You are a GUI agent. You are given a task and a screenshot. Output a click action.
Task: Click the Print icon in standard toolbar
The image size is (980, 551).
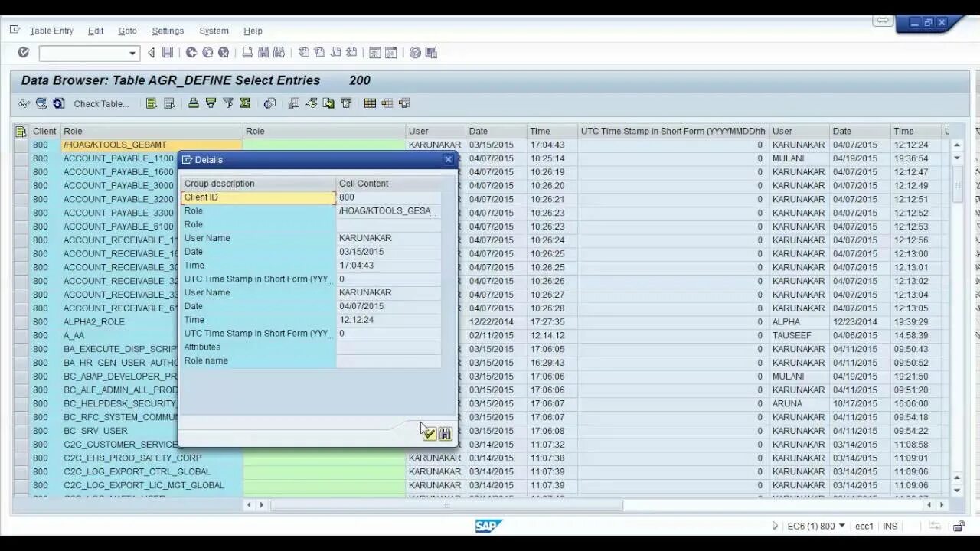click(247, 53)
